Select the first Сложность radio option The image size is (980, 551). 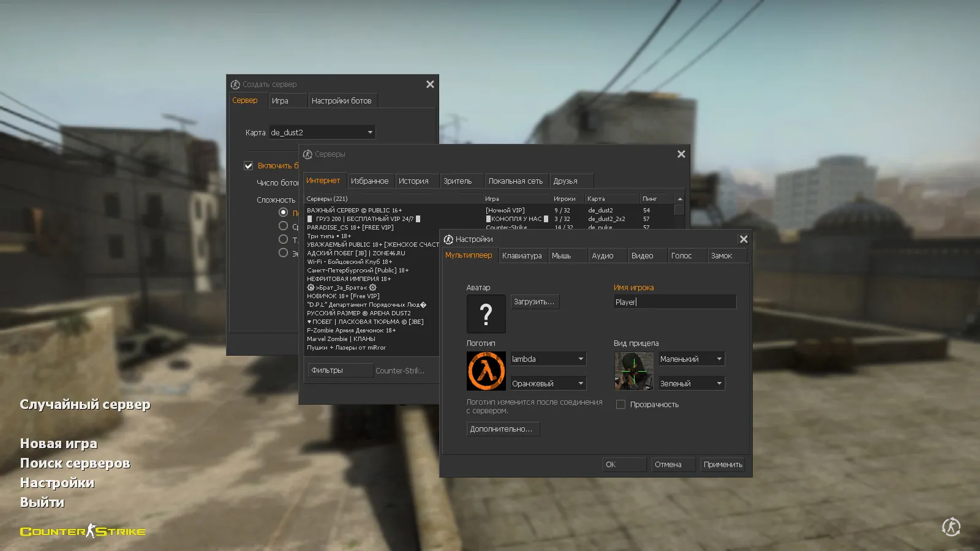pyautogui.click(x=283, y=212)
